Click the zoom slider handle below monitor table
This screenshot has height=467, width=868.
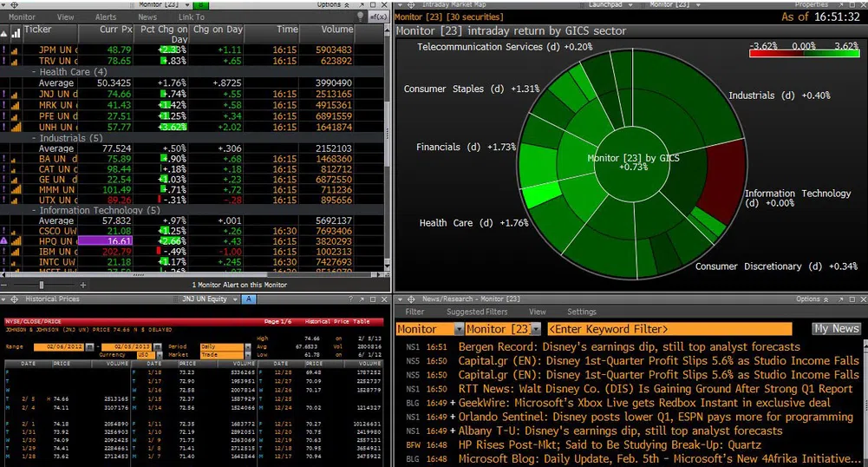coord(42,284)
